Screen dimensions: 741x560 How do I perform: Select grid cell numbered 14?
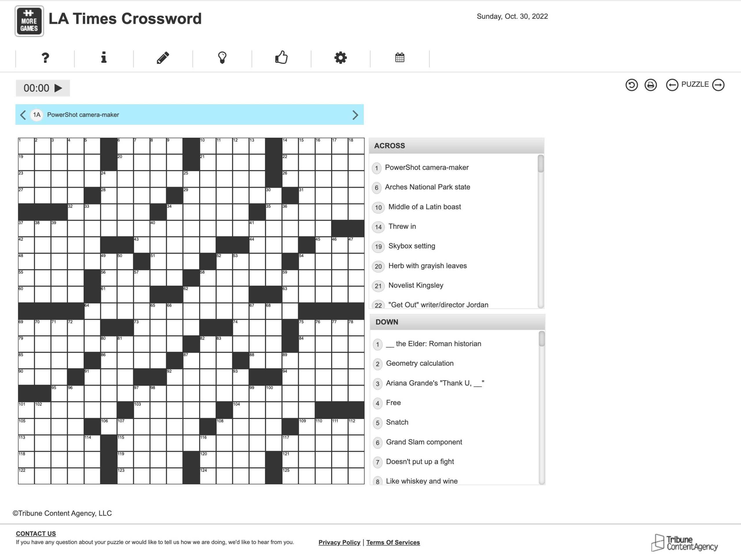(x=290, y=146)
